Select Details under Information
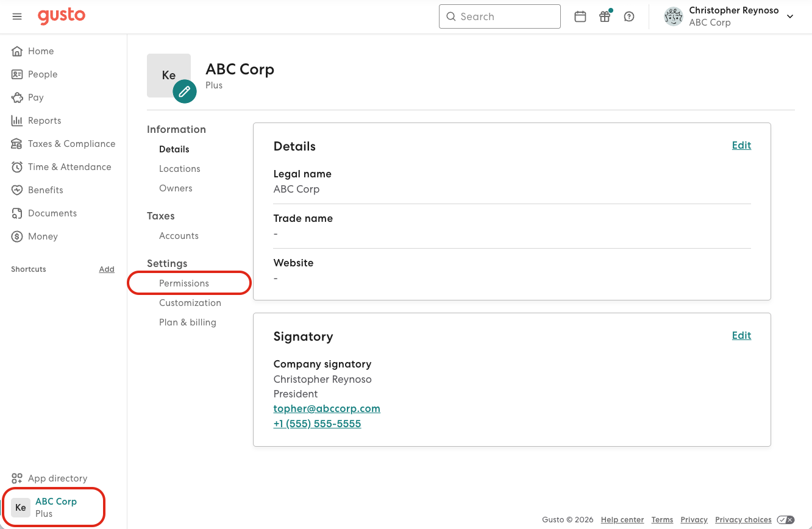Viewport: 812px width, 529px height. (174, 149)
